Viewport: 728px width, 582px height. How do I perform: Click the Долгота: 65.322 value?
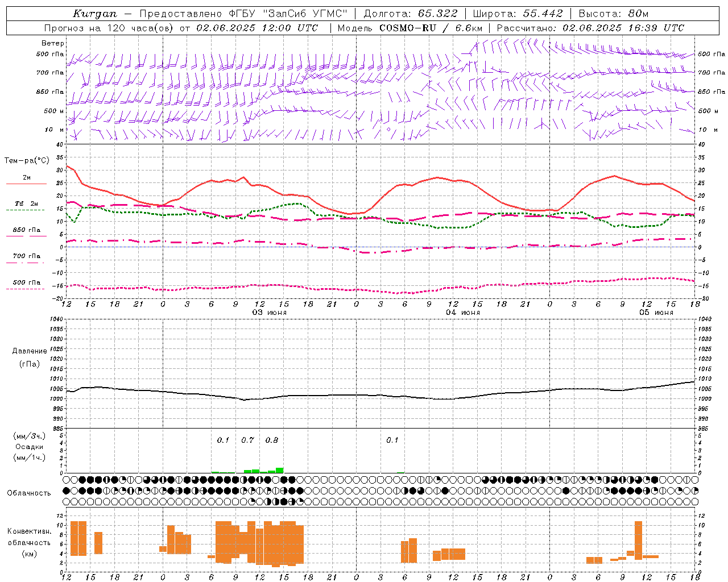click(410, 14)
